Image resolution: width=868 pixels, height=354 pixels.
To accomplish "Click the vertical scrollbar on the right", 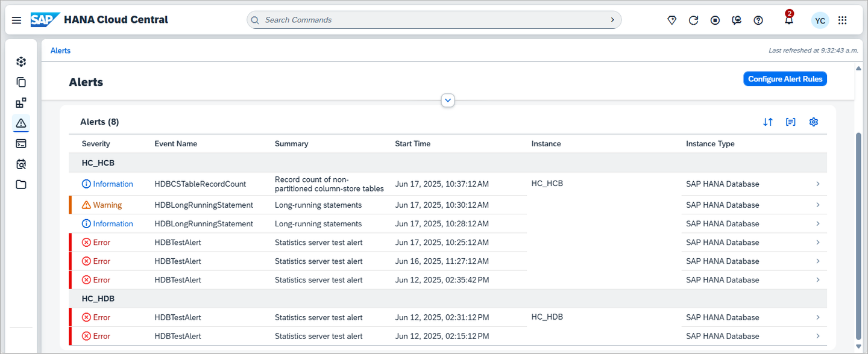I will [858, 235].
